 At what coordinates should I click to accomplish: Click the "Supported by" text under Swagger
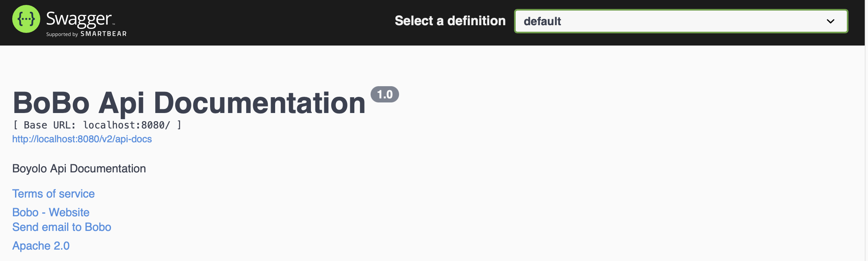[62, 35]
